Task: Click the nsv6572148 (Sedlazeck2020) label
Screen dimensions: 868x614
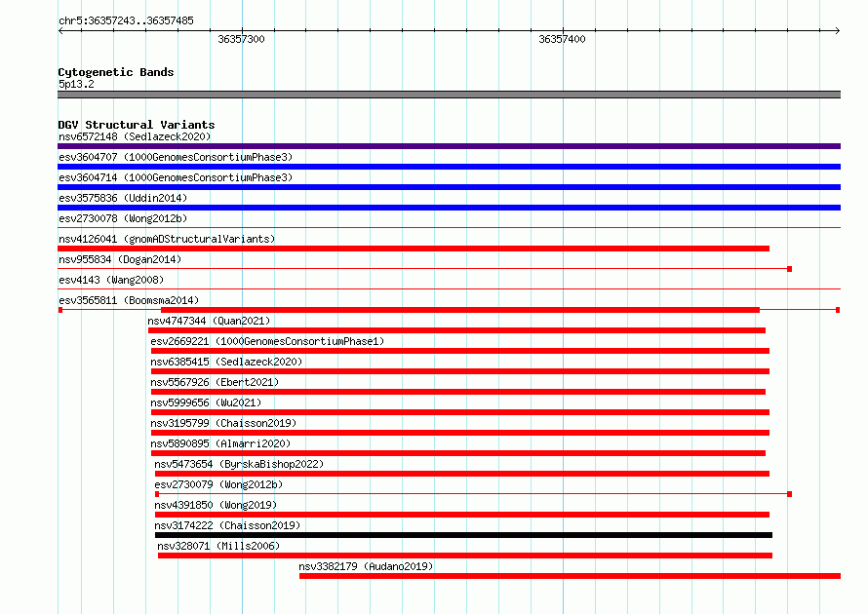Action: coord(135,136)
